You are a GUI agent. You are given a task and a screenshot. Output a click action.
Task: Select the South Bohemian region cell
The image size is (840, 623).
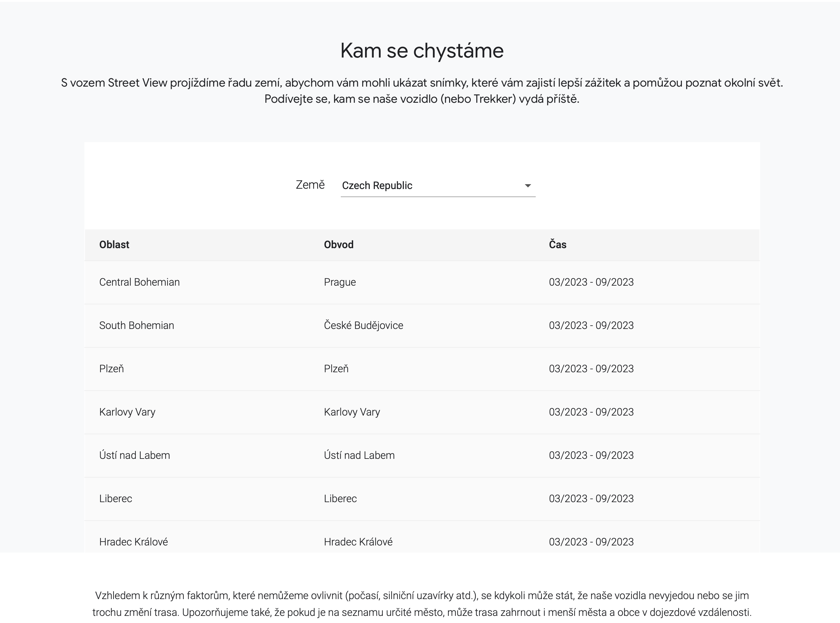pyautogui.click(x=136, y=325)
